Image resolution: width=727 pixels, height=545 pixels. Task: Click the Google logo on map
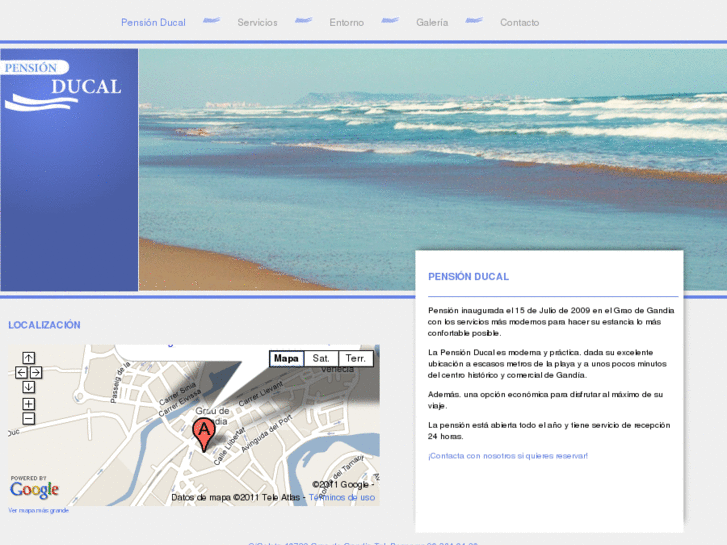34,488
